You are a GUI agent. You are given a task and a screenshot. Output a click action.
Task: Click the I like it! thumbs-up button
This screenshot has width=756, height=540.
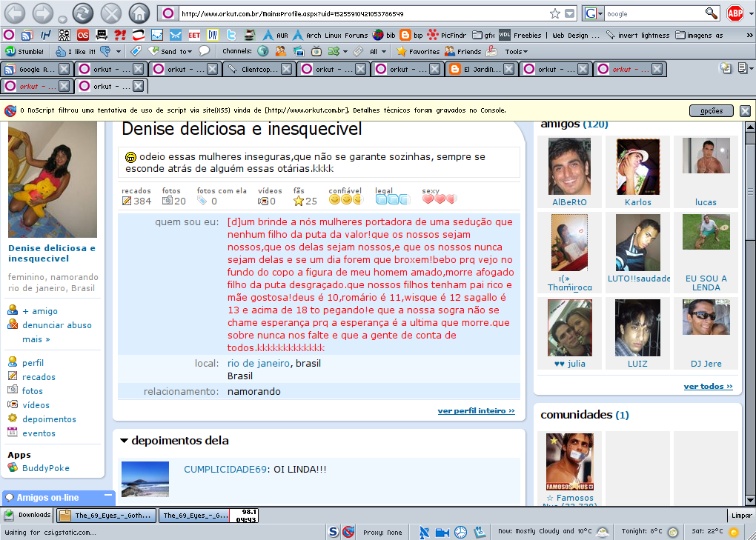(75, 51)
